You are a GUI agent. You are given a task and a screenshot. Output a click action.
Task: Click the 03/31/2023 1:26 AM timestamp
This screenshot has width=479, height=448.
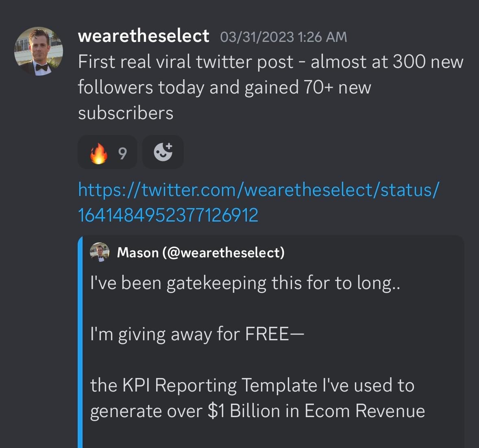pos(283,37)
